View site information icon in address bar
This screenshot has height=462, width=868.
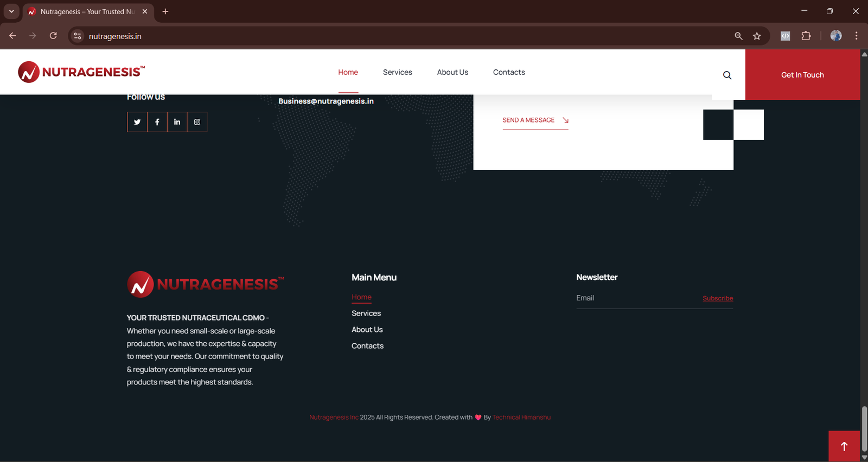coord(78,36)
